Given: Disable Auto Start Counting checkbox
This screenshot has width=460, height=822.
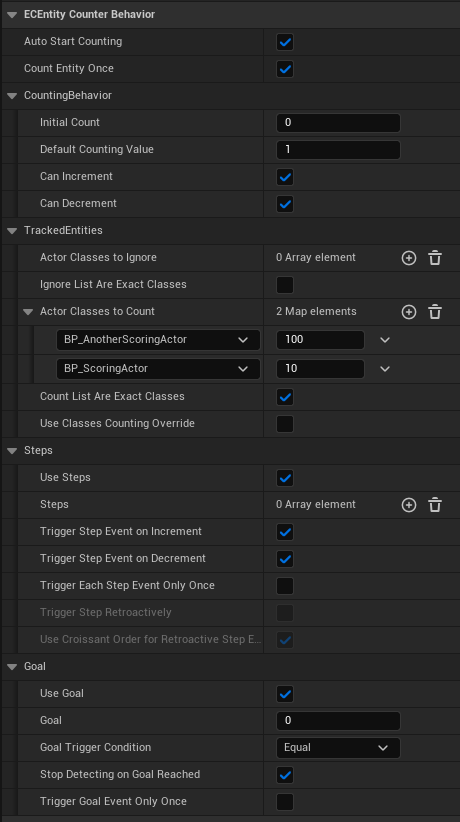Looking at the screenshot, I should (x=285, y=42).
